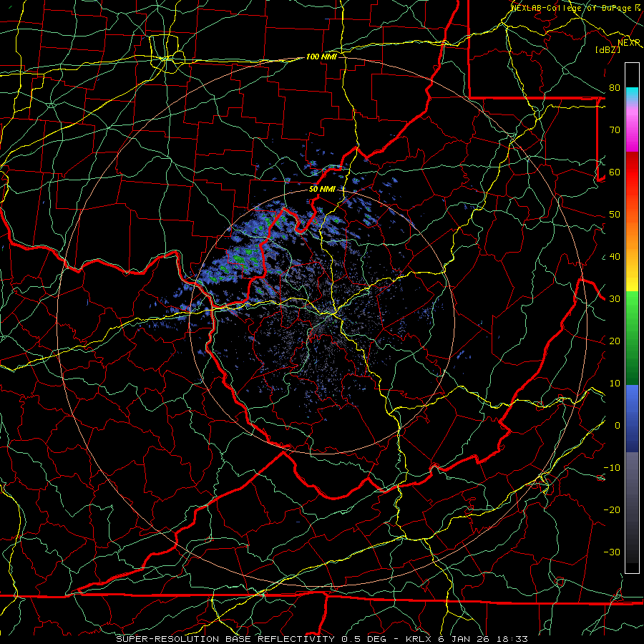Click the 0 value on the color scale

click(618, 426)
